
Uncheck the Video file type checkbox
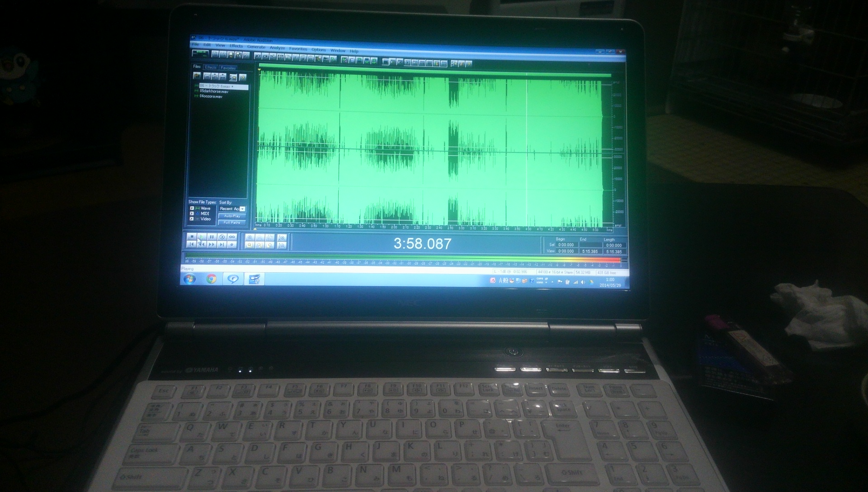tap(192, 219)
